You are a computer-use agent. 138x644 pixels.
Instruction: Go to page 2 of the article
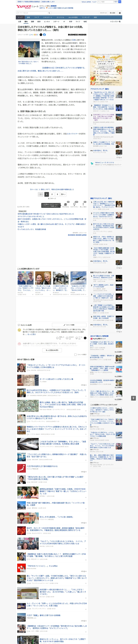[x=52, y=194]
